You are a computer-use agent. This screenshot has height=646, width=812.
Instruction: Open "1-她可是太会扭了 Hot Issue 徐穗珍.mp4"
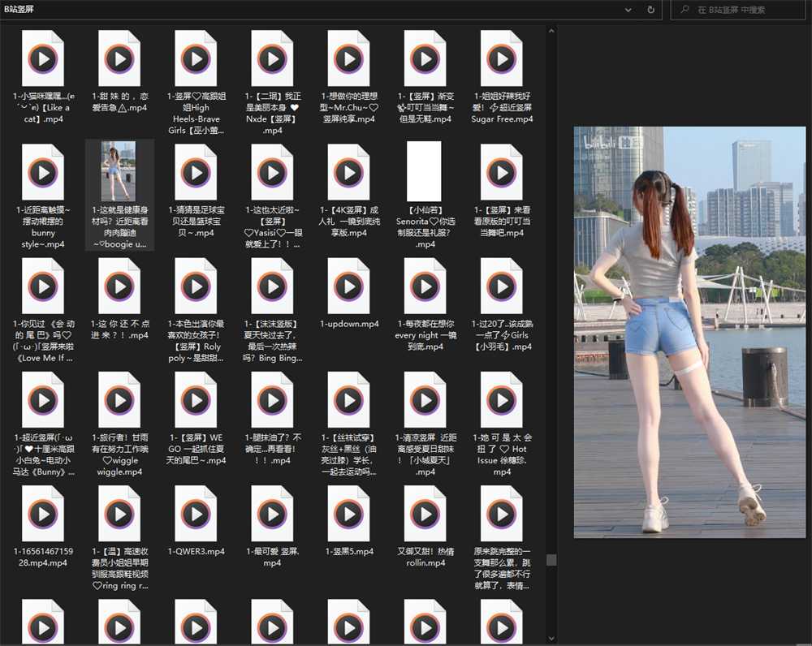pos(501,398)
